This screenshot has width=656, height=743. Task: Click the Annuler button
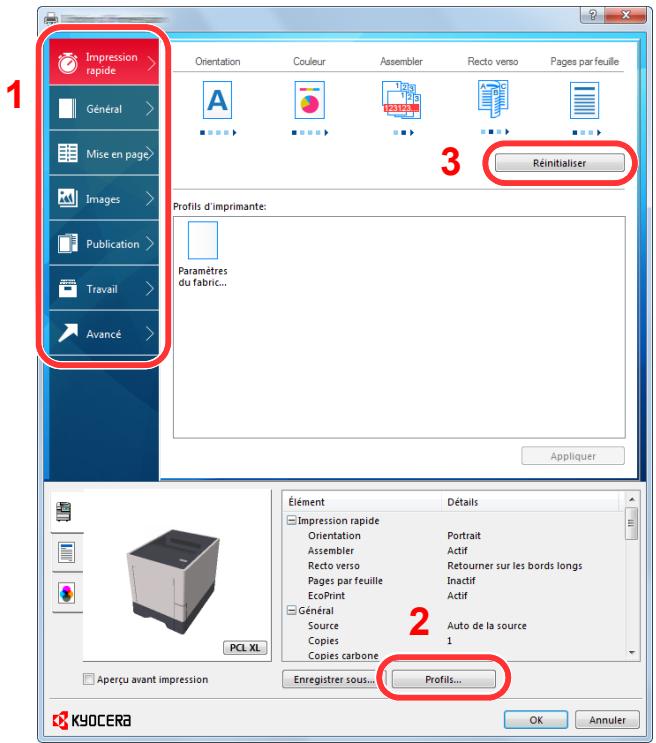607,720
